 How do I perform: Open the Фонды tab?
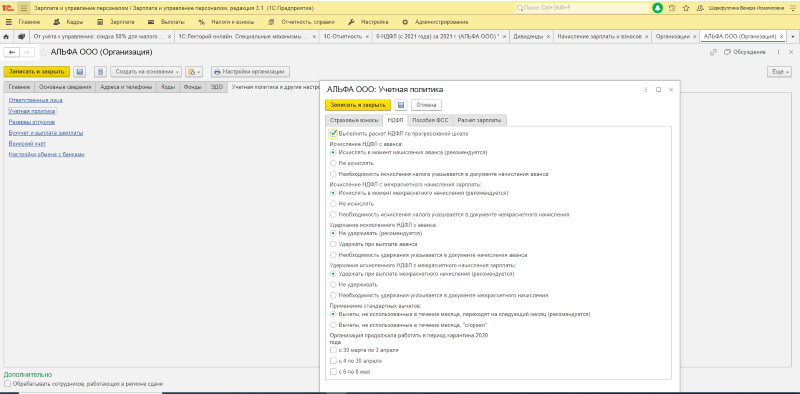pyautogui.click(x=193, y=87)
